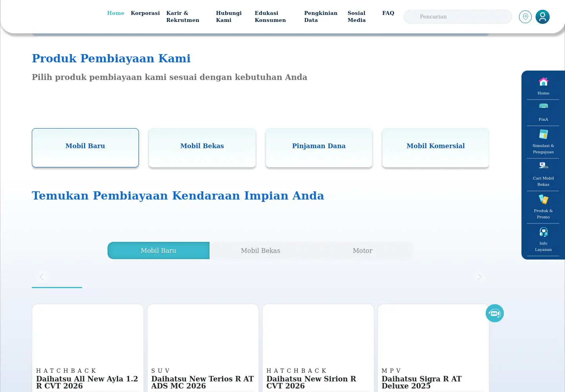Click the Info Layanan sidebar label
Image resolution: width=565 pixels, height=392 pixels.
tap(543, 246)
